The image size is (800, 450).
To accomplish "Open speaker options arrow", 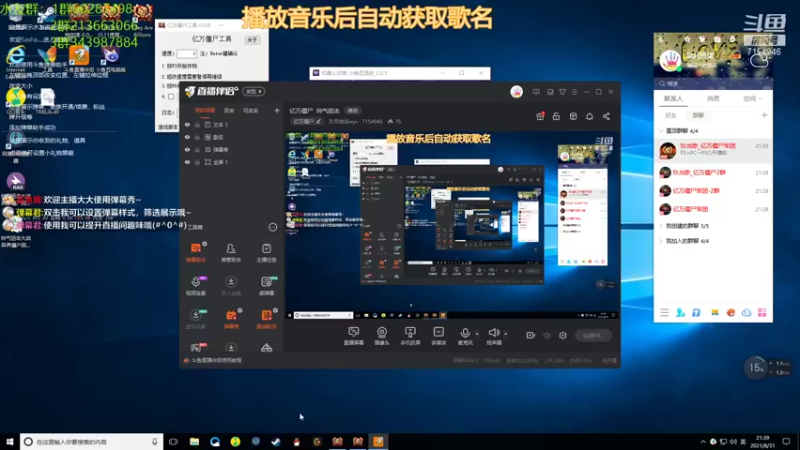I will tap(506, 334).
